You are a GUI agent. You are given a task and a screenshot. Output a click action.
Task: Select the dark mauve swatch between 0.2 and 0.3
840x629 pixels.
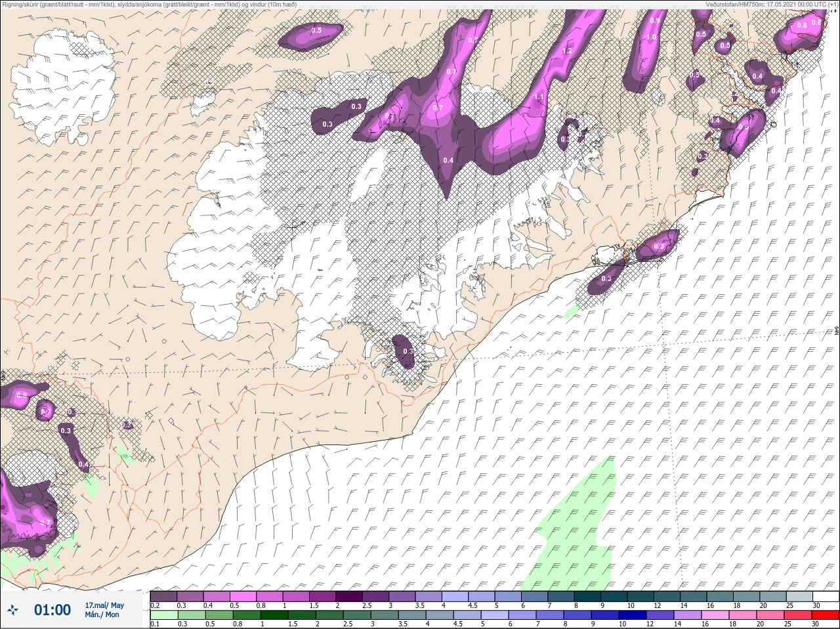click(164, 596)
